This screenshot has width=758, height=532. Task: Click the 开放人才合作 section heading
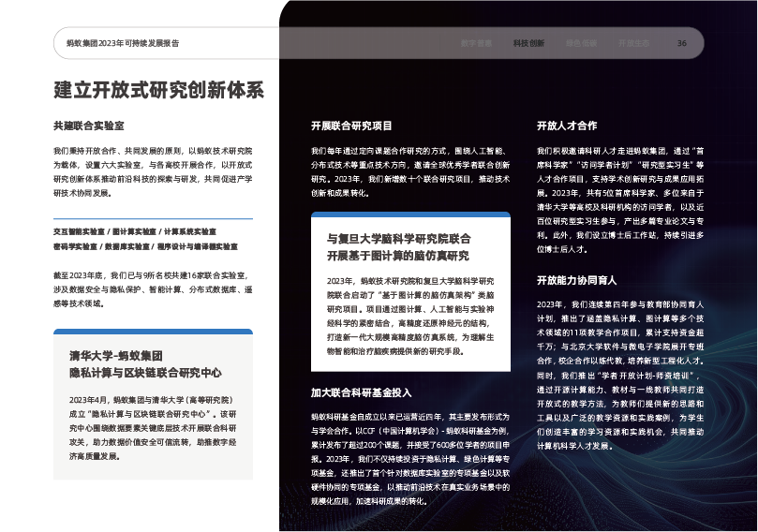(x=567, y=125)
